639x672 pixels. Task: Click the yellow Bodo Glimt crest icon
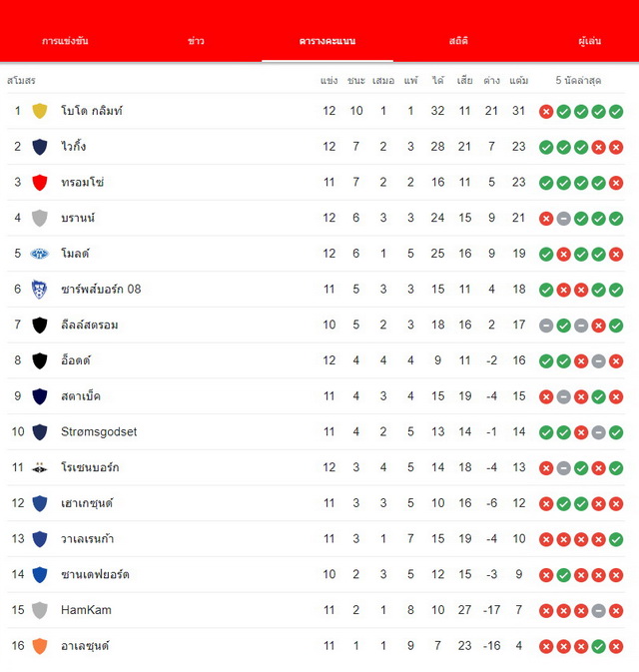(x=39, y=111)
